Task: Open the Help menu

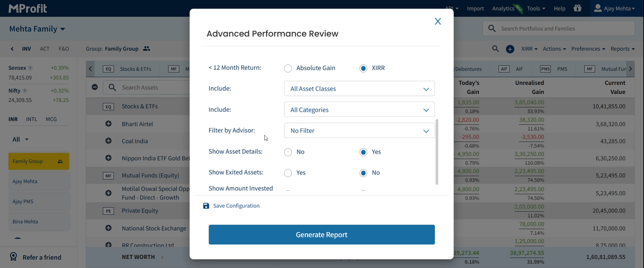Action: (x=559, y=8)
